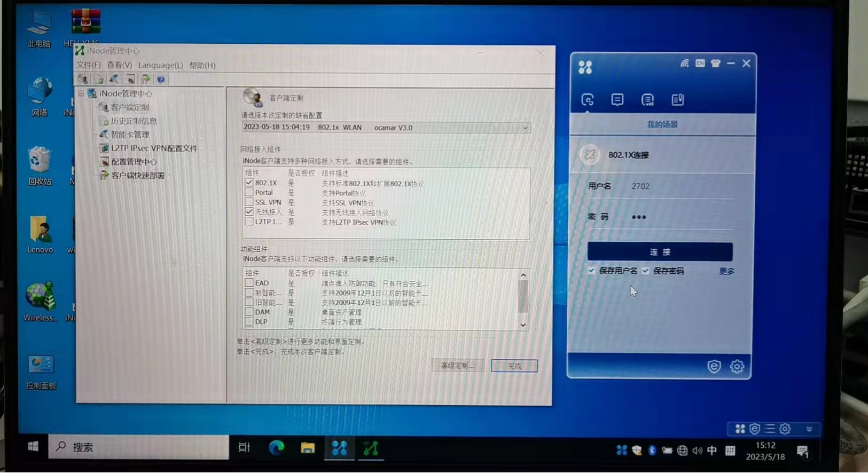Viewport: 868px width, 474px height.
Task: Click the iNode logo in floating mini toolbar
Action: [x=740, y=429]
